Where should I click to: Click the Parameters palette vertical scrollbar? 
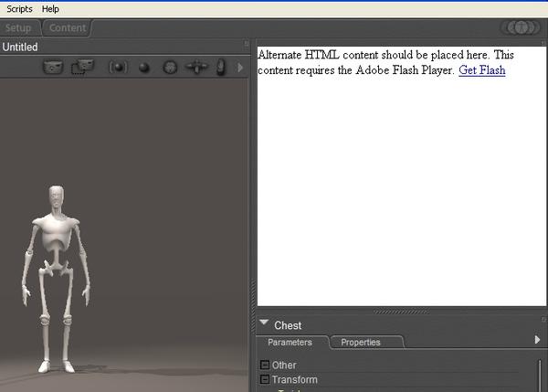[540, 376]
